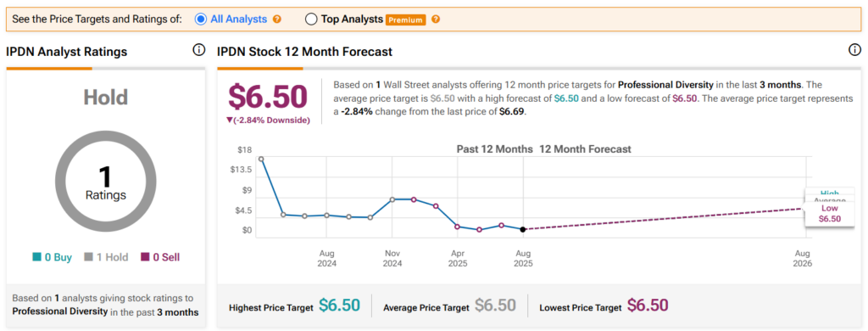Click help icon next to All Analysts

(x=277, y=19)
